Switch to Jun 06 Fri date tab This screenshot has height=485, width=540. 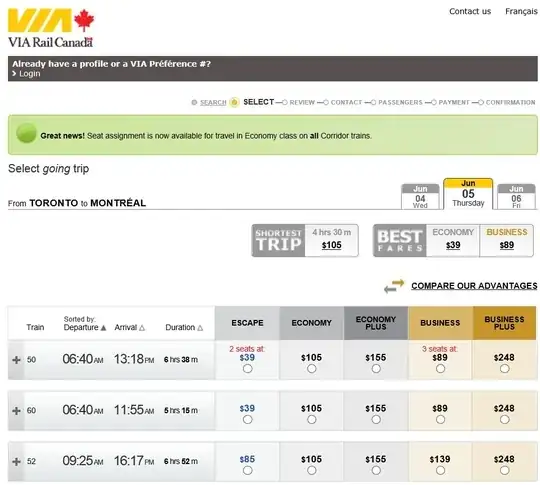[x=516, y=197]
